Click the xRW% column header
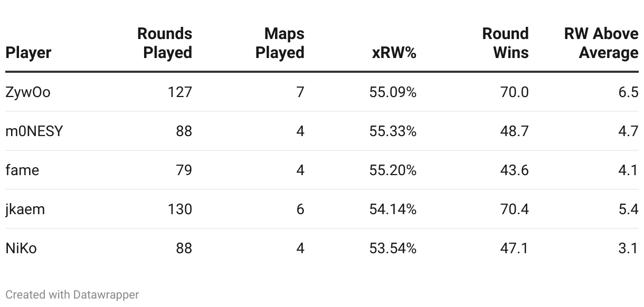The width and height of the screenshot is (644, 307). pyautogui.click(x=394, y=53)
